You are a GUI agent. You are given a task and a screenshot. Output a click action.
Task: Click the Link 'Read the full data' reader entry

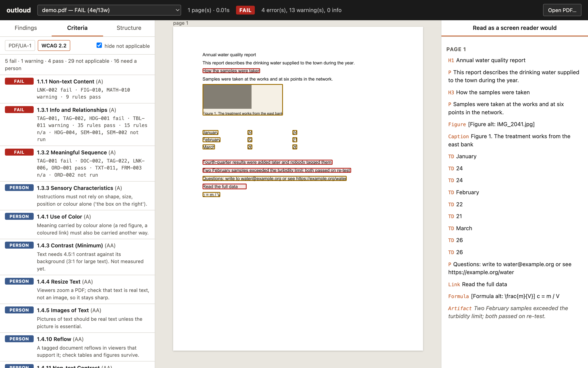[x=478, y=284]
